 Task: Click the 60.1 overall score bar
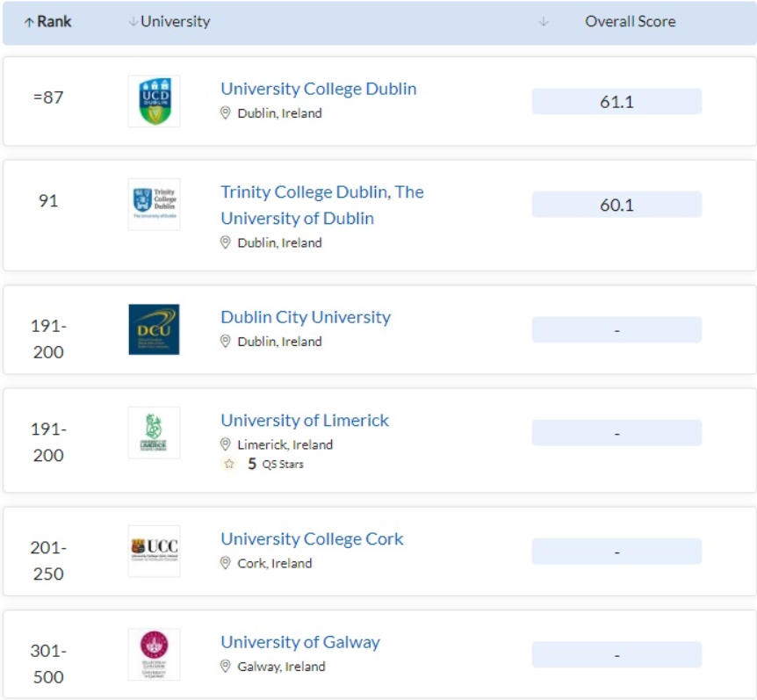tap(616, 206)
